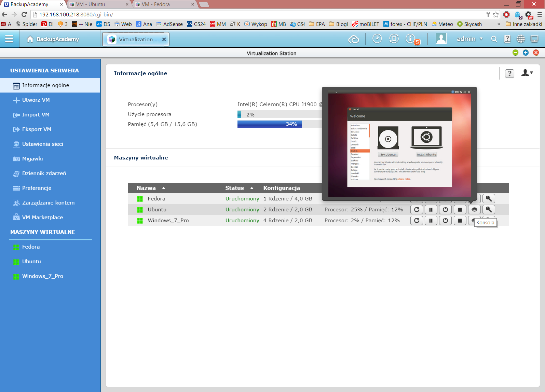Power off the Ubuntu VM

click(445, 210)
